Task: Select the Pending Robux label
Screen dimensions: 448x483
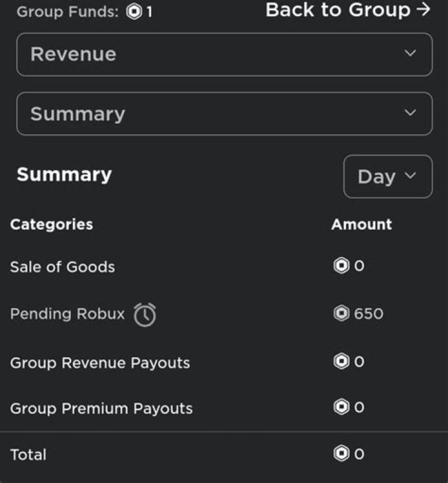Action: (x=67, y=314)
